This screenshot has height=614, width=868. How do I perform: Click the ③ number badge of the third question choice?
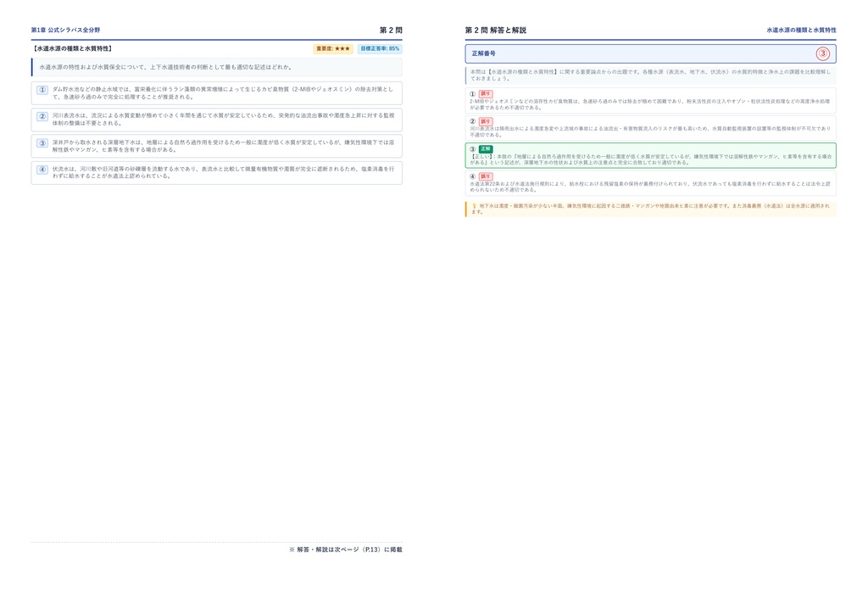click(x=42, y=142)
